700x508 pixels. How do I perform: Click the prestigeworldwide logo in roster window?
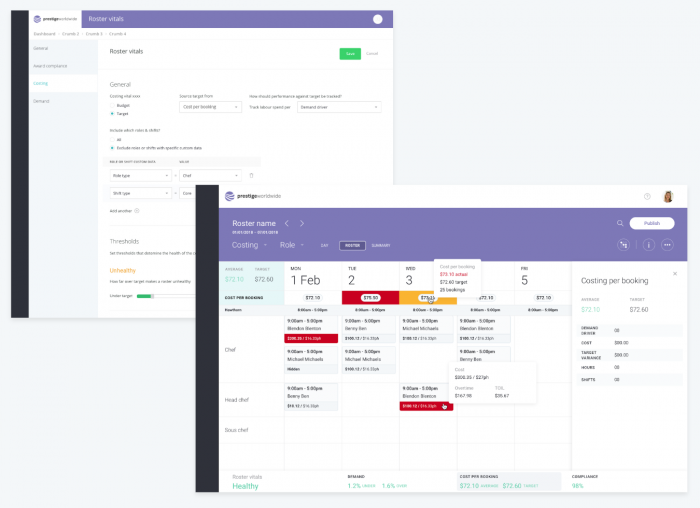pyautogui.click(x=253, y=196)
